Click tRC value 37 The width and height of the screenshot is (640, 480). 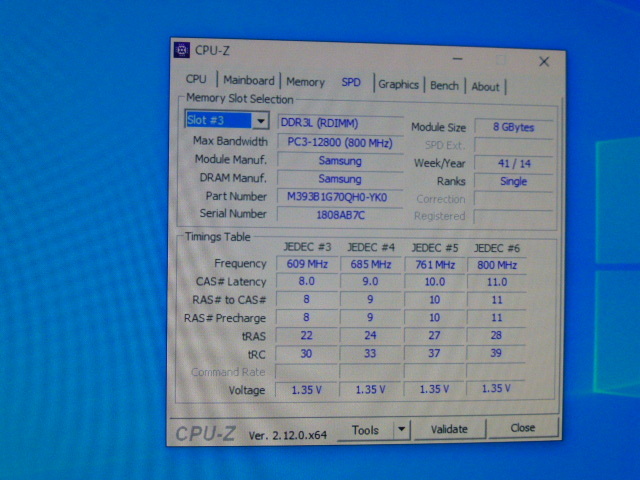(x=434, y=353)
